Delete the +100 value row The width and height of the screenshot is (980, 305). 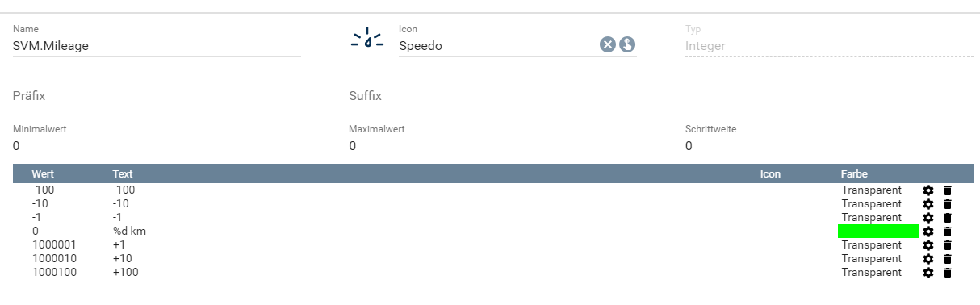[x=948, y=273]
